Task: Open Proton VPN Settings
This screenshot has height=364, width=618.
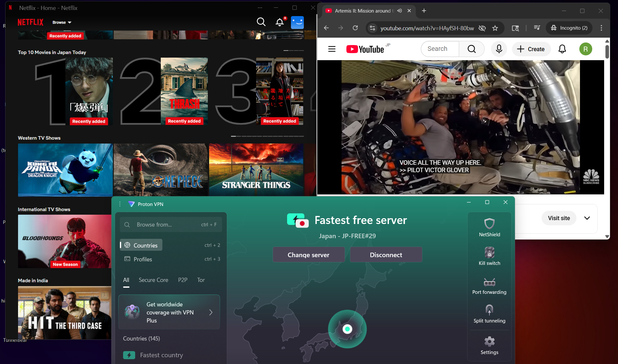Action: tap(489, 346)
